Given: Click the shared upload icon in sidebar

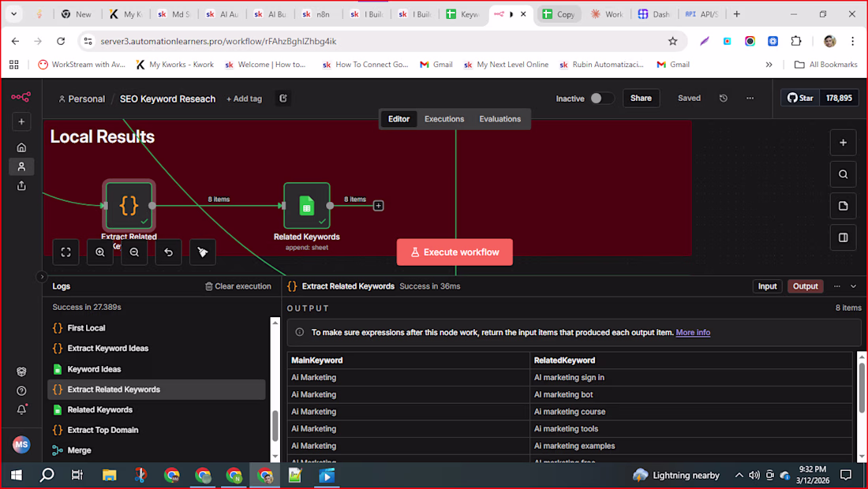Looking at the screenshot, I should pos(21,186).
